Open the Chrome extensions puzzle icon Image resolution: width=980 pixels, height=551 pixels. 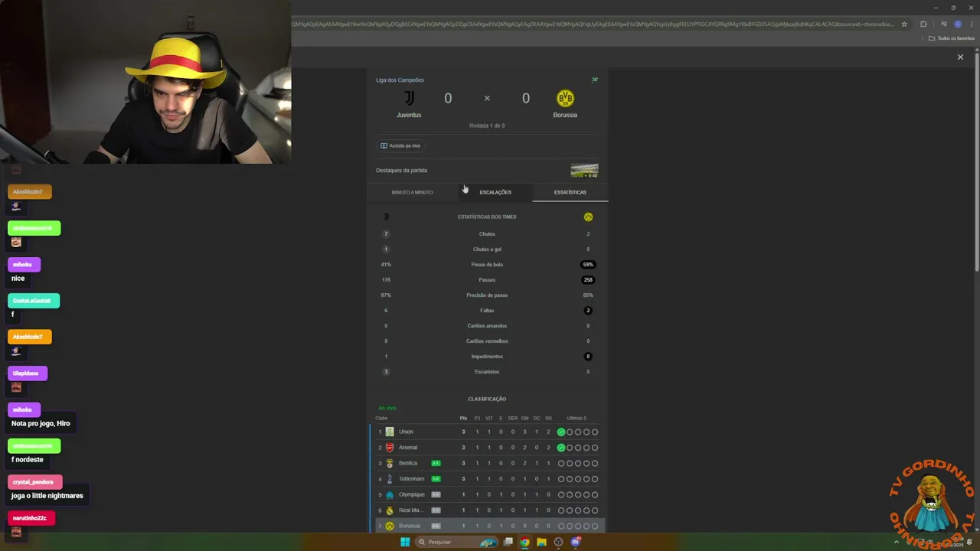[923, 24]
